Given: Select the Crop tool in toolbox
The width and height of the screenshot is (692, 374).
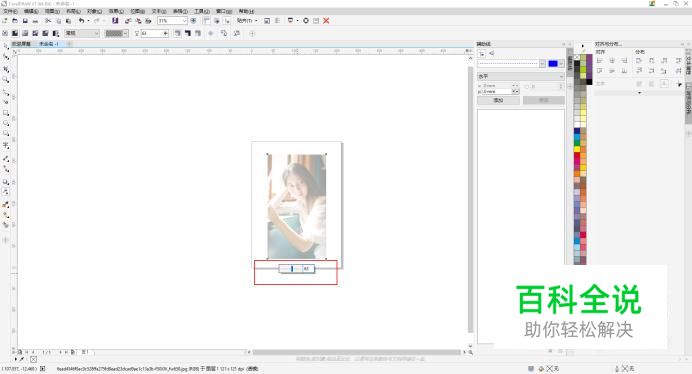Looking at the screenshot, I should point(6,69).
